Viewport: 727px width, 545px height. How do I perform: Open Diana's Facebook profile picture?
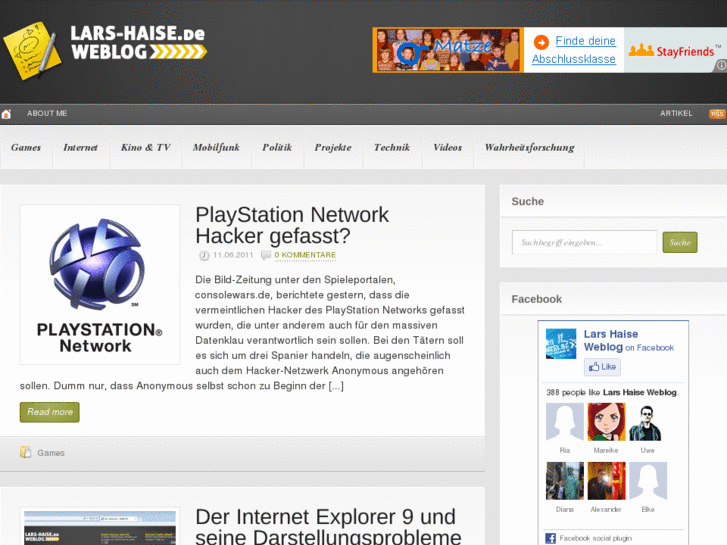coord(565,481)
